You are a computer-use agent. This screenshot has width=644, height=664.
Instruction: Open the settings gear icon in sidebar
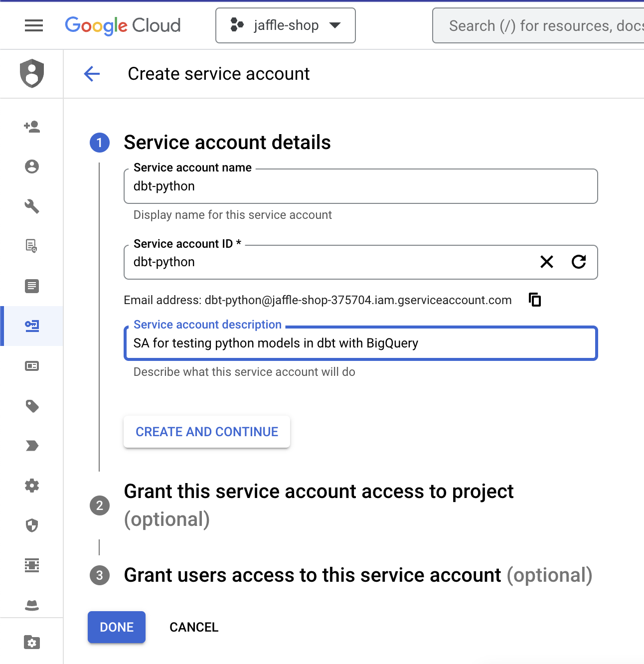pyautogui.click(x=32, y=486)
